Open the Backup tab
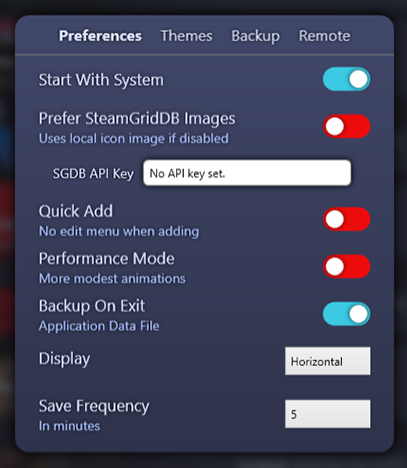This screenshot has width=407, height=468. [x=256, y=36]
